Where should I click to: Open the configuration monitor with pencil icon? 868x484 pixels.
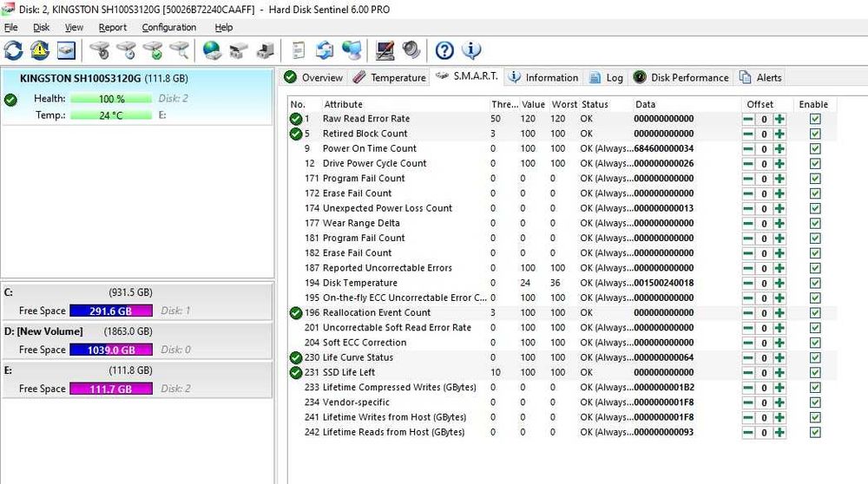click(x=385, y=50)
